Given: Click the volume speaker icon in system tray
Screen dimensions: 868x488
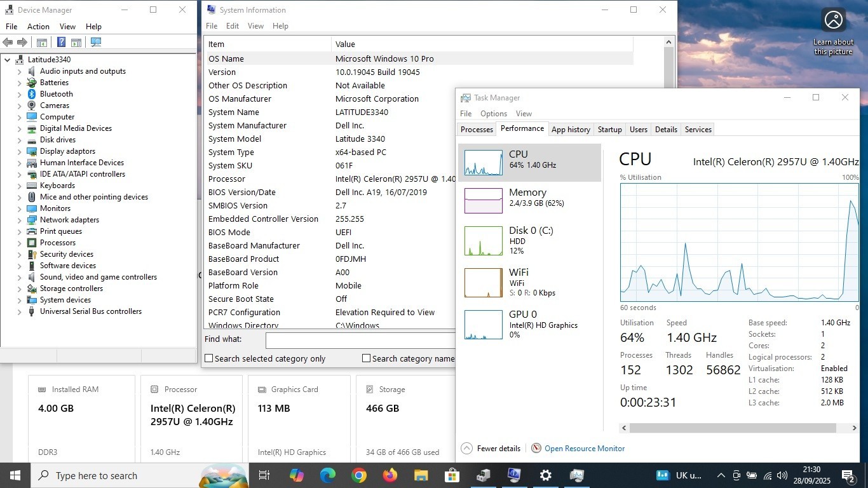Looking at the screenshot, I should click(x=782, y=475).
